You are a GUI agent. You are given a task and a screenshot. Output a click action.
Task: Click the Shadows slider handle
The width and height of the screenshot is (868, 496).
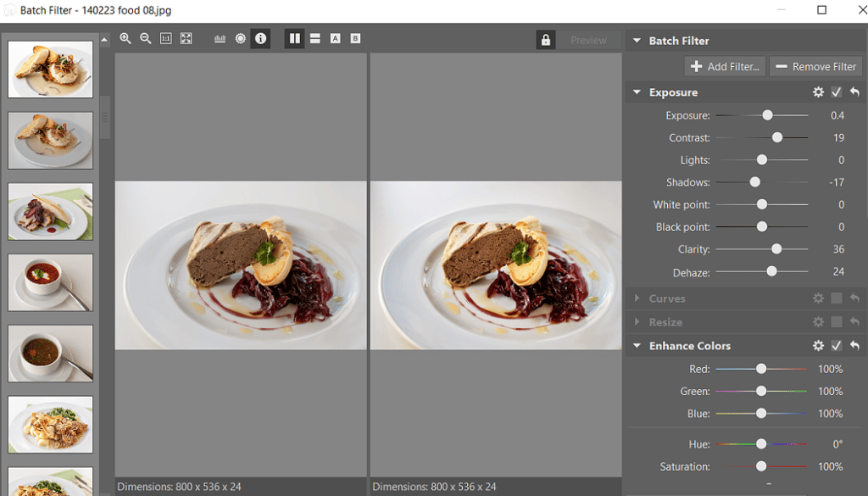pyautogui.click(x=754, y=181)
